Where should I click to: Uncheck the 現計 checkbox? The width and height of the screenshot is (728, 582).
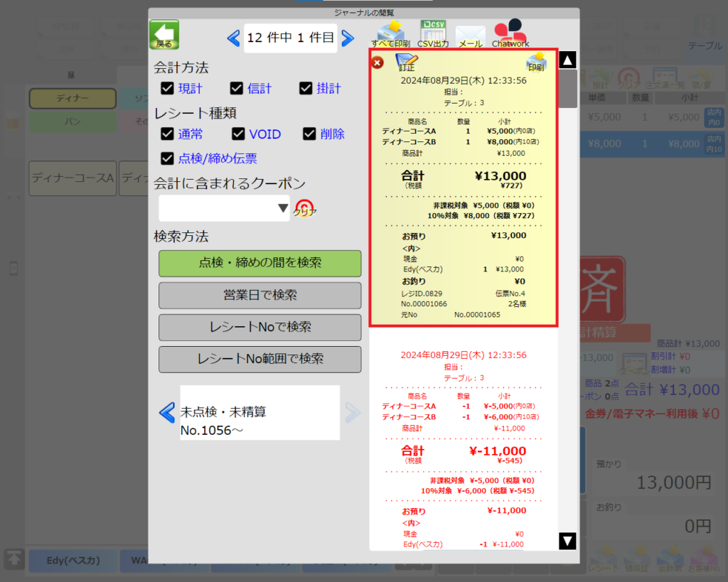168,88
